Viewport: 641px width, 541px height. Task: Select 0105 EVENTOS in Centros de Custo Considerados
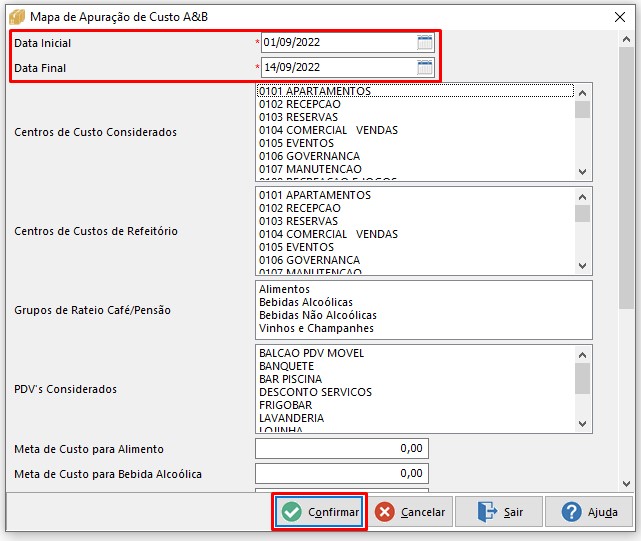pyautogui.click(x=416, y=143)
